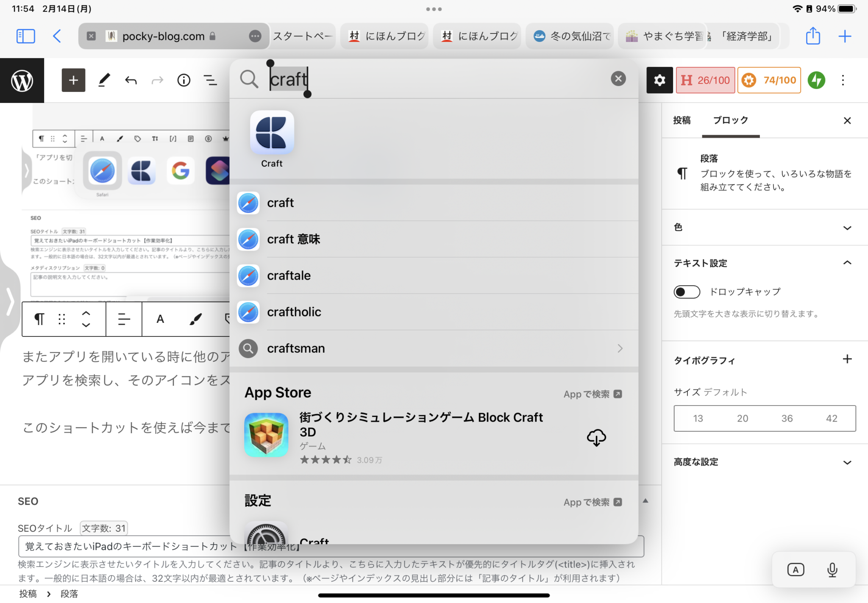Screen dimensions: 868x603
Task: Select the craft 意味 suggestion
Action: [434, 239]
